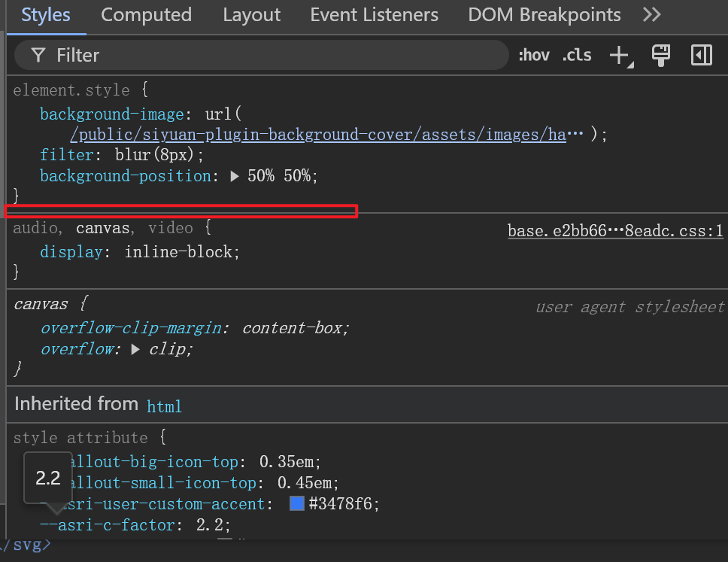Expand the background-position shorthand triangle
This screenshot has height=562, width=728.
(x=235, y=176)
